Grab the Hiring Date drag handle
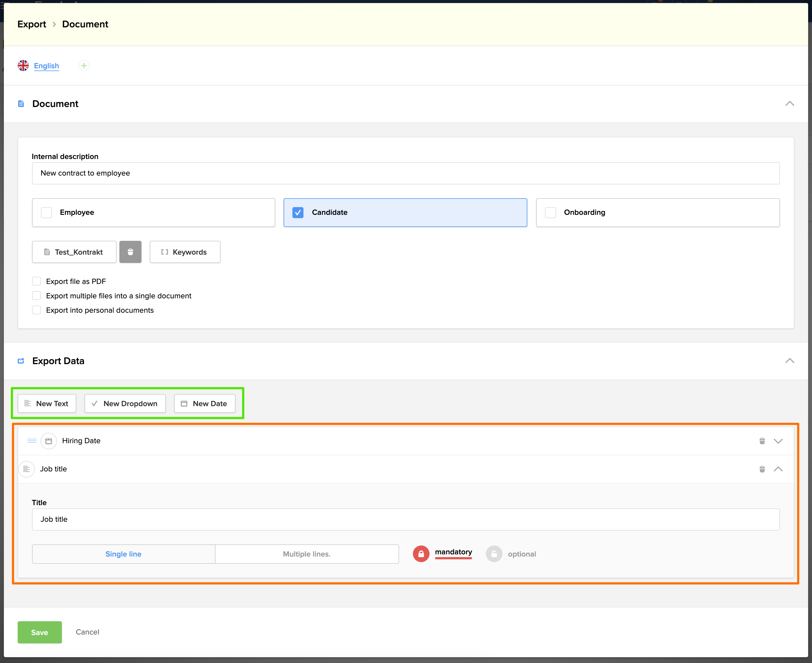 coord(32,441)
